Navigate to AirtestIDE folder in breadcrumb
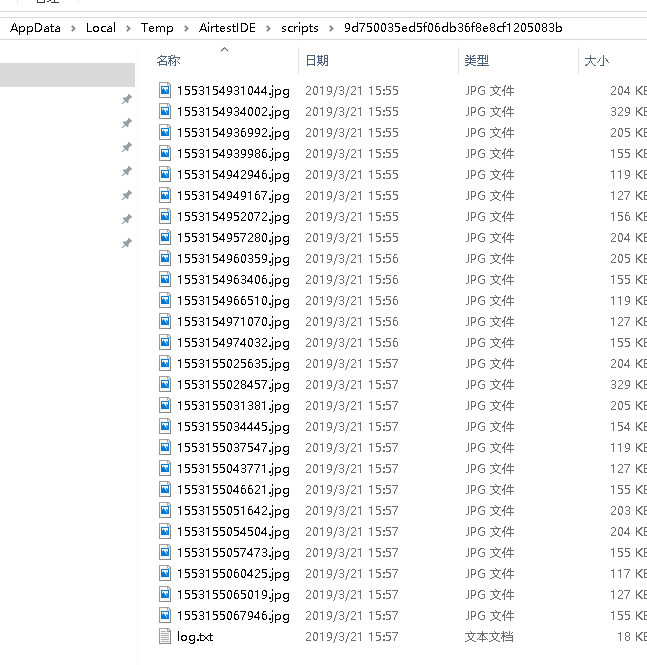This screenshot has height=665, width=647. click(x=227, y=28)
